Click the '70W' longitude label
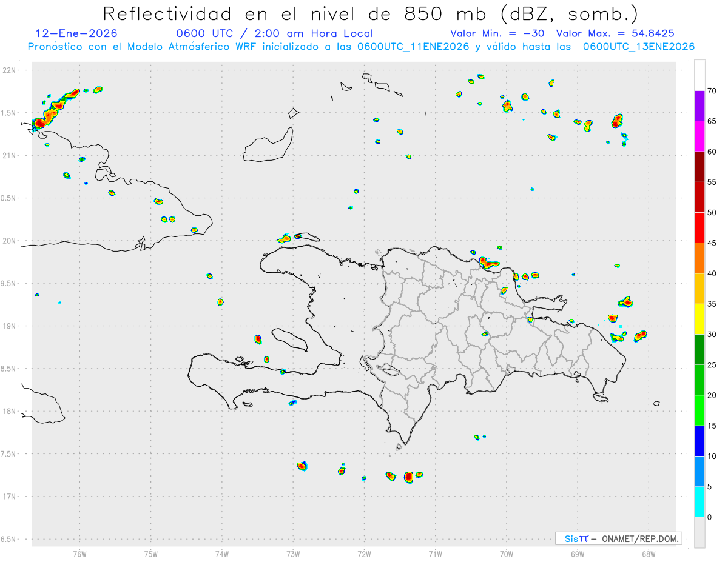 click(x=507, y=553)
